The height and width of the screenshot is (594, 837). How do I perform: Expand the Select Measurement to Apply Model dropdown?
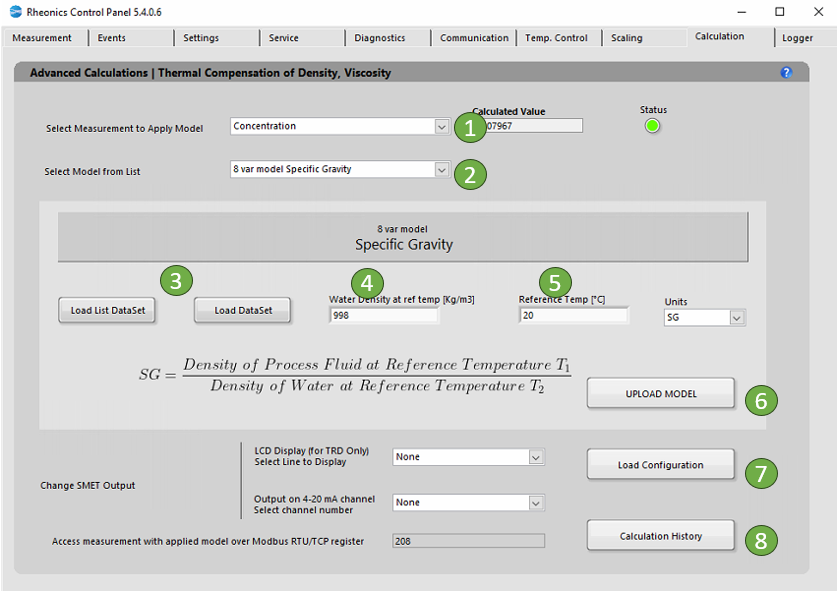[441, 126]
